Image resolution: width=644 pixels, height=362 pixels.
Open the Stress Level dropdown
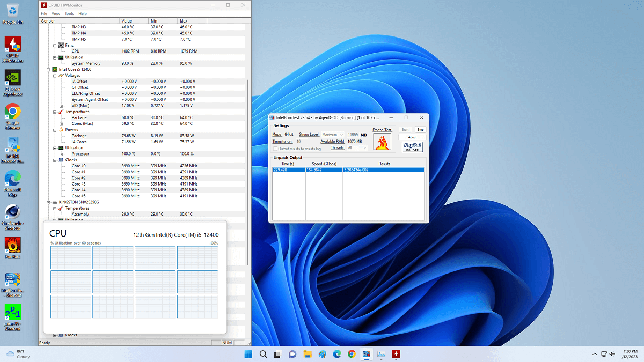pyautogui.click(x=333, y=135)
